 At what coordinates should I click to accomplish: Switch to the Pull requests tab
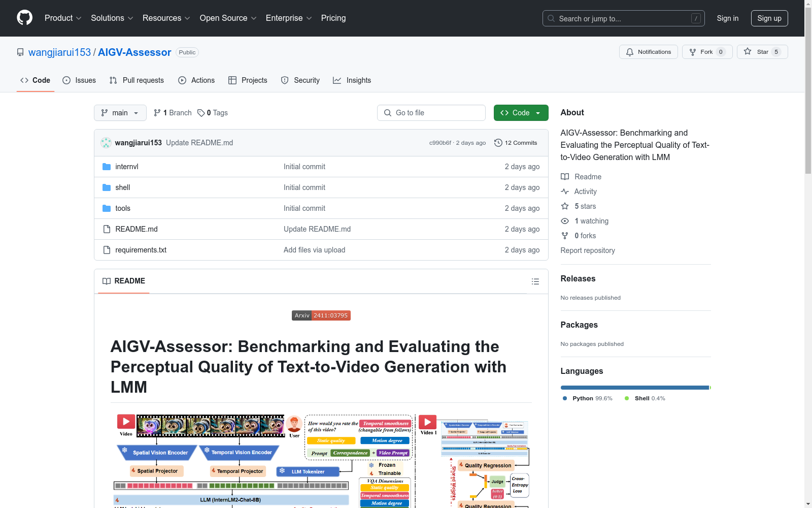pos(137,80)
